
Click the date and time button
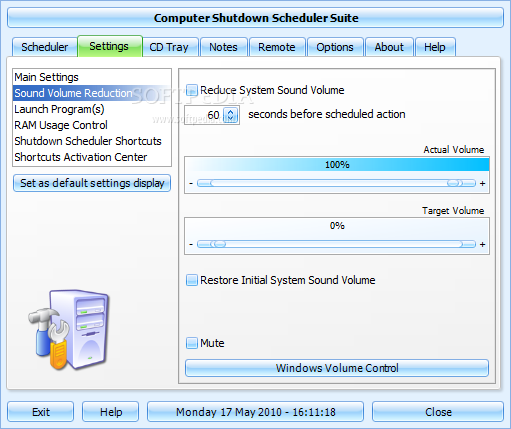pyautogui.click(x=255, y=412)
